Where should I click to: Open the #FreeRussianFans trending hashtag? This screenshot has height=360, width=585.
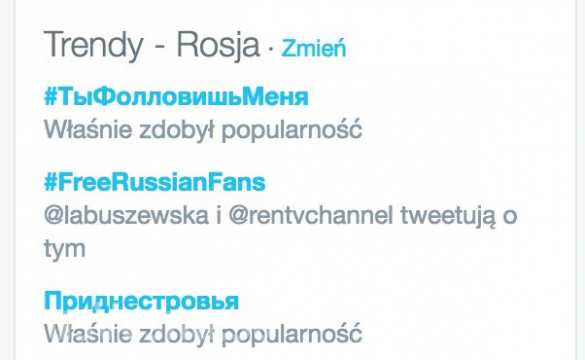click(155, 182)
